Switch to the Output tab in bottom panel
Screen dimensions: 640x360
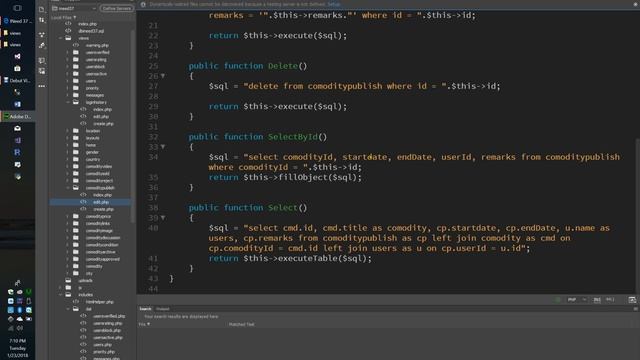[162, 309]
